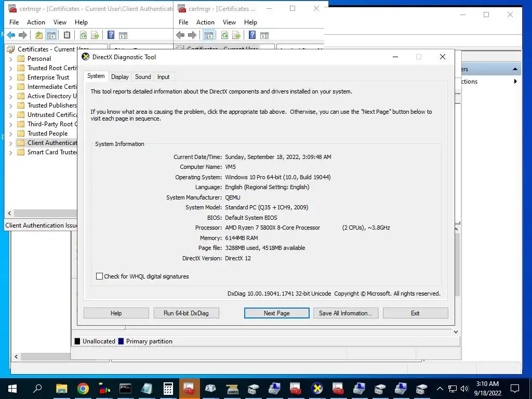The height and width of the screenshot is (399, 532).
Task: Click Export List icon in right certmgr toolbar
Action: (236, 35)
